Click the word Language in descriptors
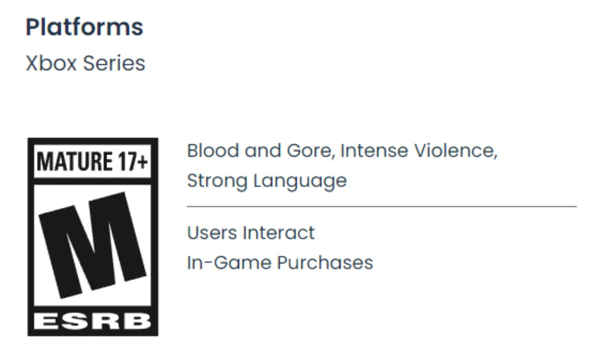The width and height of the screenshot is (609, 364). (x=300, y=181)
